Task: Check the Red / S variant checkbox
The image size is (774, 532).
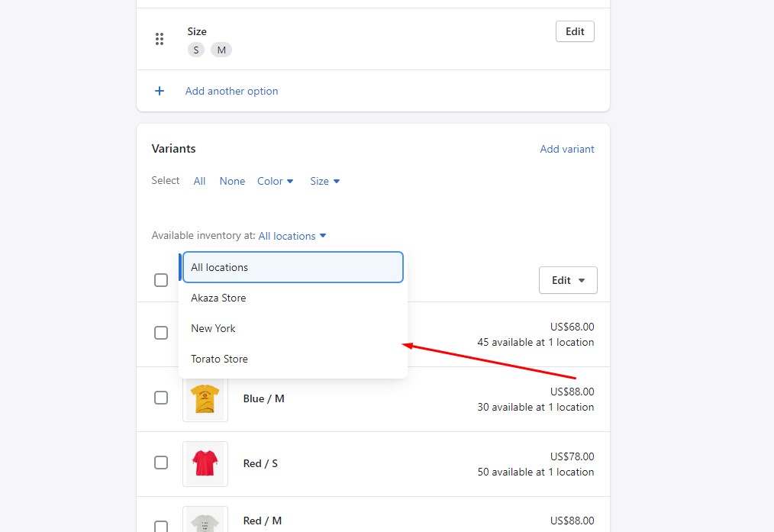Action: (161, 463)
